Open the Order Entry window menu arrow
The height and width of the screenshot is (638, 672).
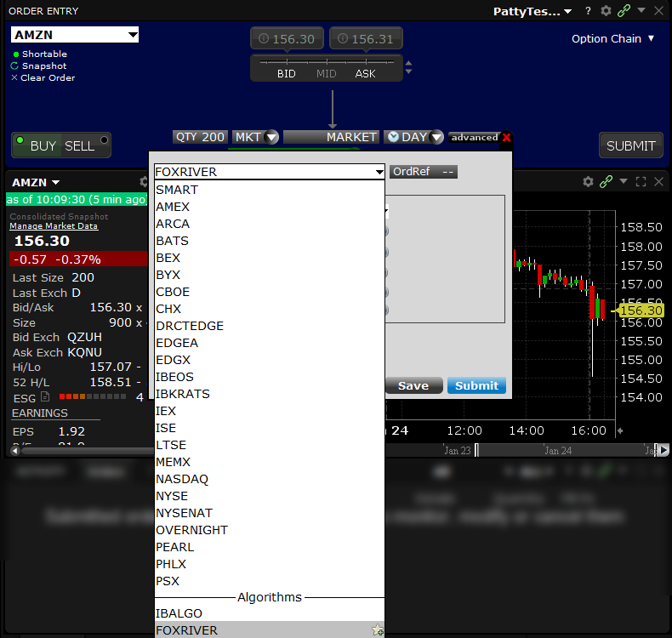641,10
